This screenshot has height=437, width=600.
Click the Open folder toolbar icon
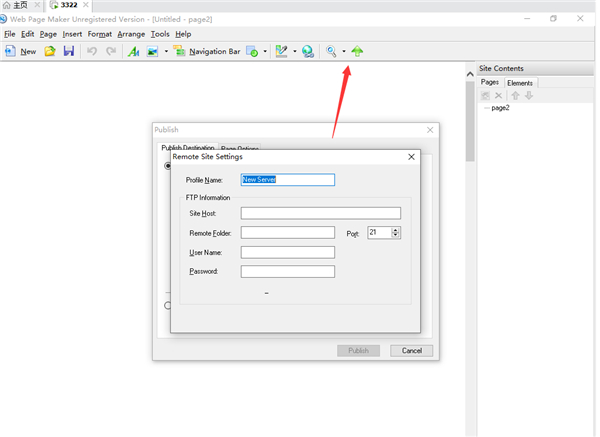50,51
